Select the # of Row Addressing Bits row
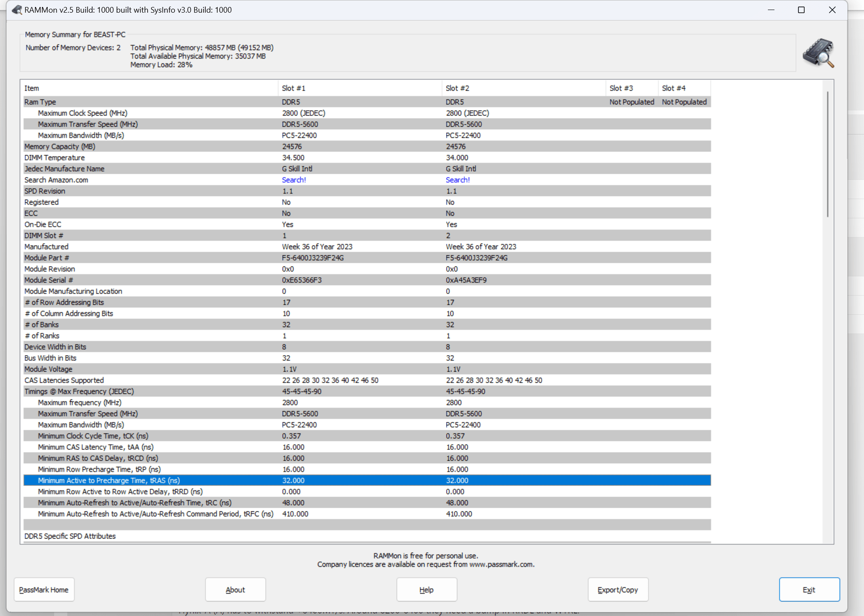Image resolution: width=864 pixels, height=616 pixels. coord(367,302)
